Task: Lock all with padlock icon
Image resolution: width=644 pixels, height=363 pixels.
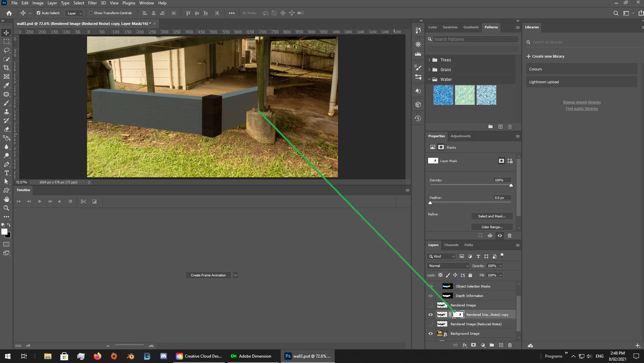Action: [470, 275]
